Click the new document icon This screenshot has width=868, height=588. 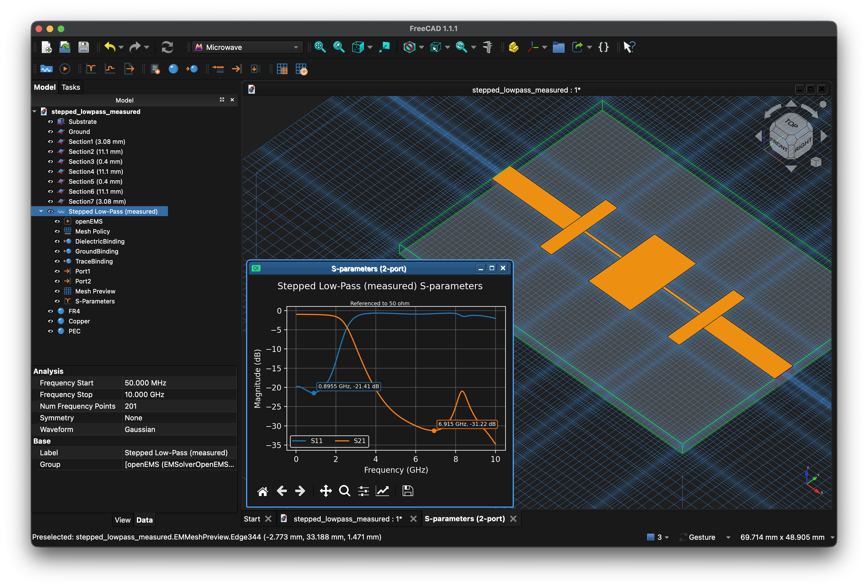47,47
